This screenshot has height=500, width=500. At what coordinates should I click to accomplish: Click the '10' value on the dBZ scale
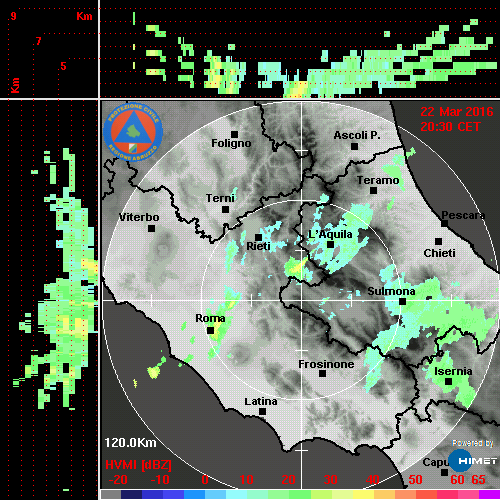(247, 480)
